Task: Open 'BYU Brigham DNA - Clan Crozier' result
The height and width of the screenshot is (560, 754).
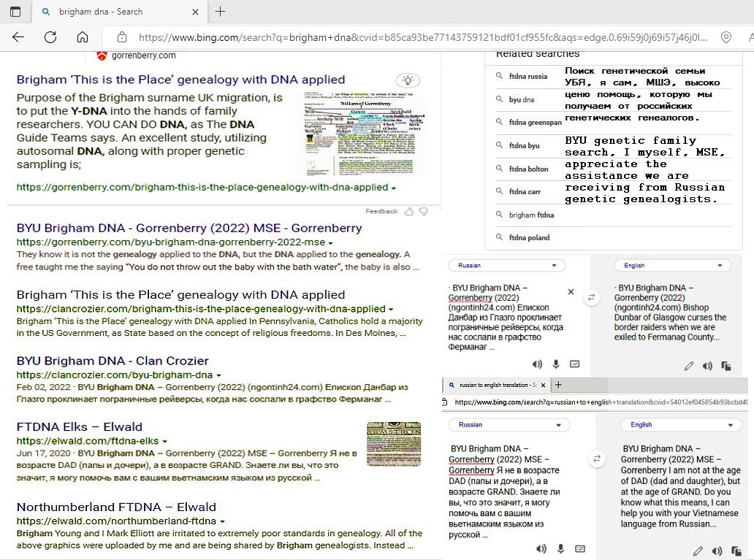Action: point(113,361)
